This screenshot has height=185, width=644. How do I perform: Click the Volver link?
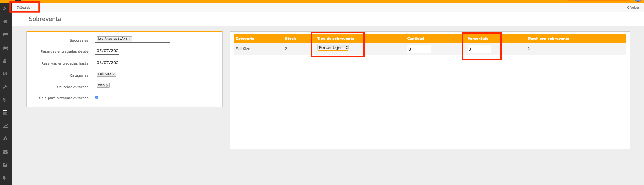(633, 8)
